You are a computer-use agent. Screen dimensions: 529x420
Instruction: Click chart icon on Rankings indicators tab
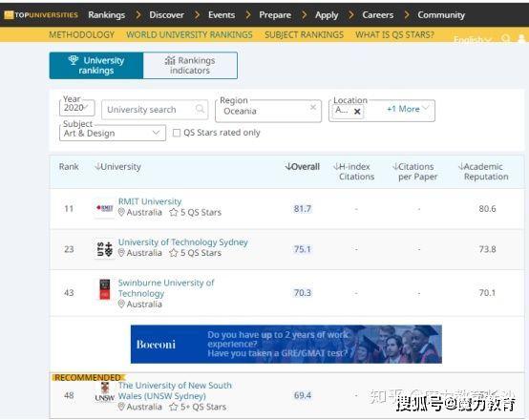[x=170, y=60]
